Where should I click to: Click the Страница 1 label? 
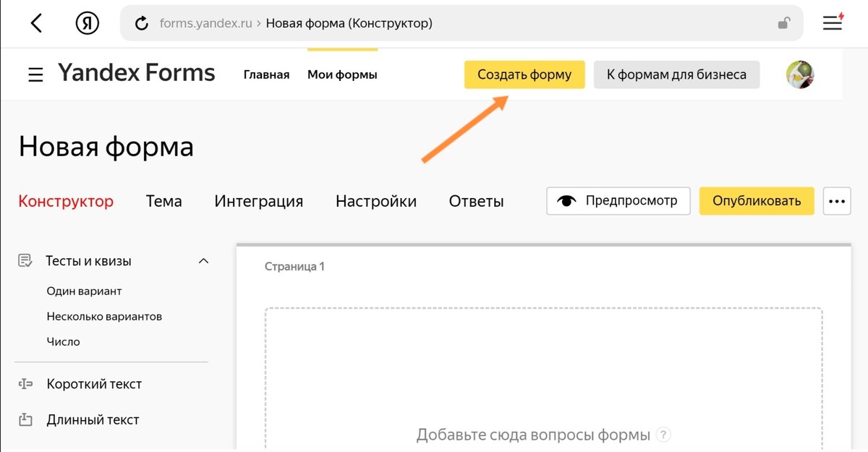coord(294,266)
